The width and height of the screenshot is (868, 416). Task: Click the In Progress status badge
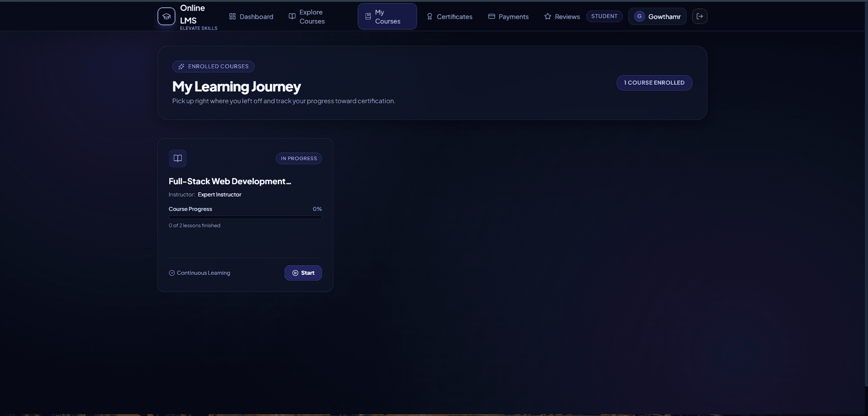(x=299, y=158)
